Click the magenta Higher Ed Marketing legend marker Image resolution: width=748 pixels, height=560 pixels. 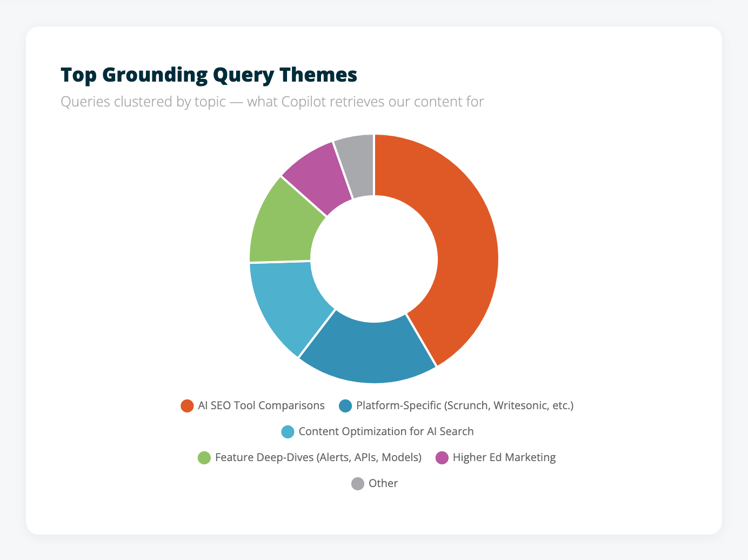pos(440,457)
